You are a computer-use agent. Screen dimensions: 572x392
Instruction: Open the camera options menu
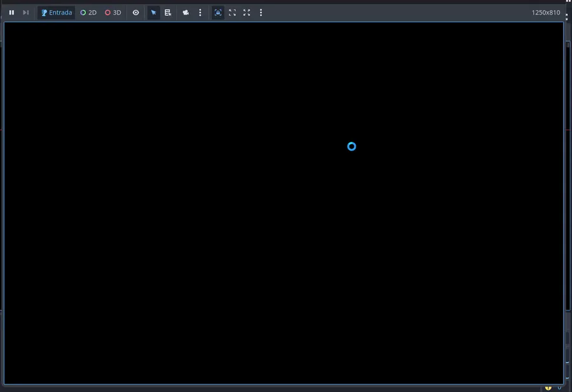(200, 13)
